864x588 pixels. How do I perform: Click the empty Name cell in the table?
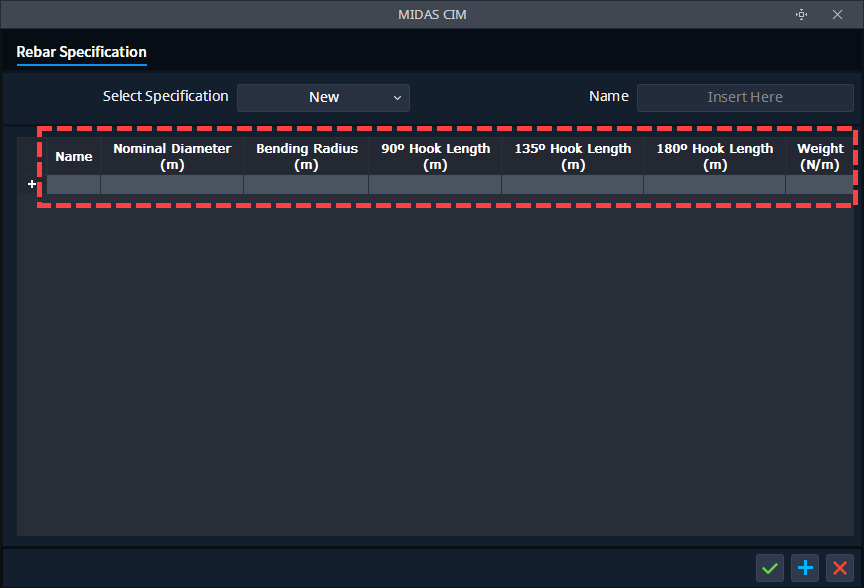pos(73,184)
